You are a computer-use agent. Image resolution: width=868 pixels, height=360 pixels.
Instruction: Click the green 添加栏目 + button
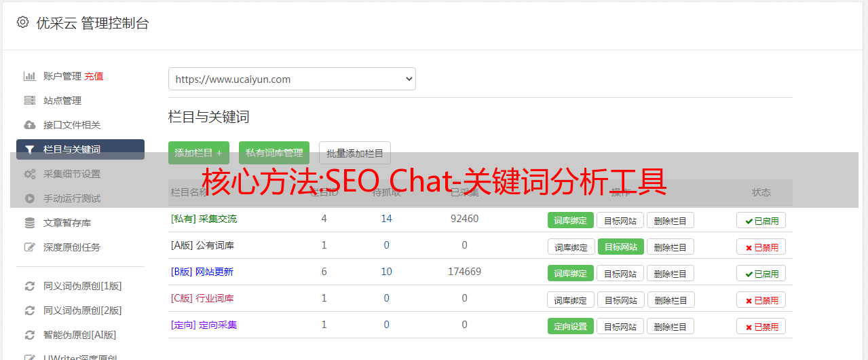pyautogui.click(x=199, y=153)
